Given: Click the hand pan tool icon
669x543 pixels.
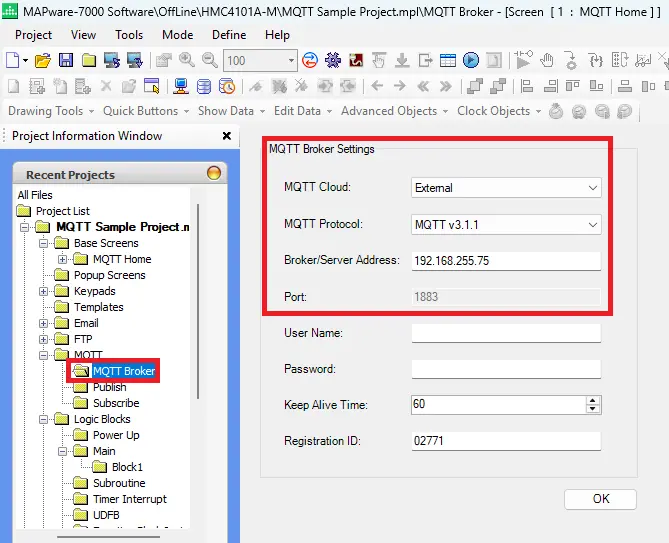Looking at the screenshot, I should coord(547,60).
